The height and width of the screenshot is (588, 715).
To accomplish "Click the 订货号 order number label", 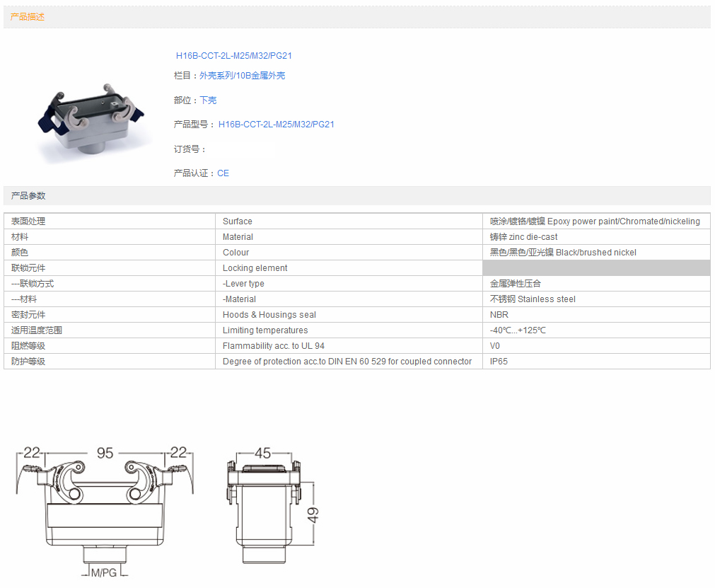I will pos(190,149).
